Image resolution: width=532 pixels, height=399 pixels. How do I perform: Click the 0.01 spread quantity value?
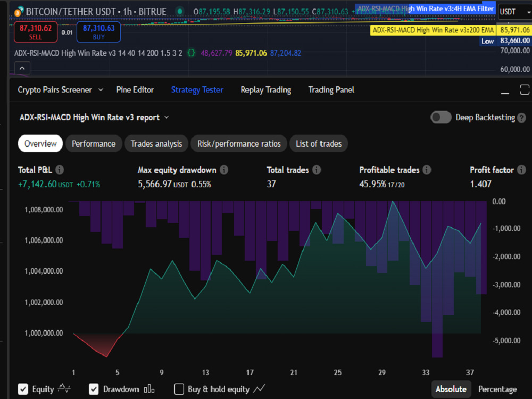tap(67, 32)
